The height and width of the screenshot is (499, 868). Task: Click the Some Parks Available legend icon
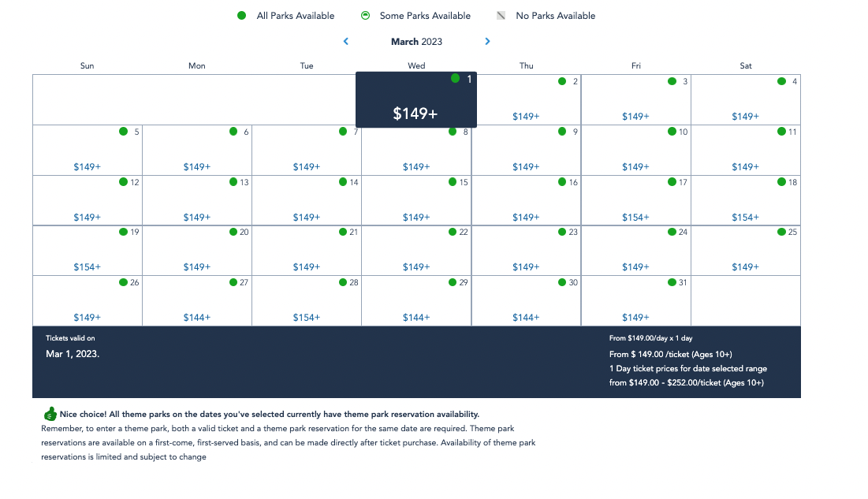(365, 16)
